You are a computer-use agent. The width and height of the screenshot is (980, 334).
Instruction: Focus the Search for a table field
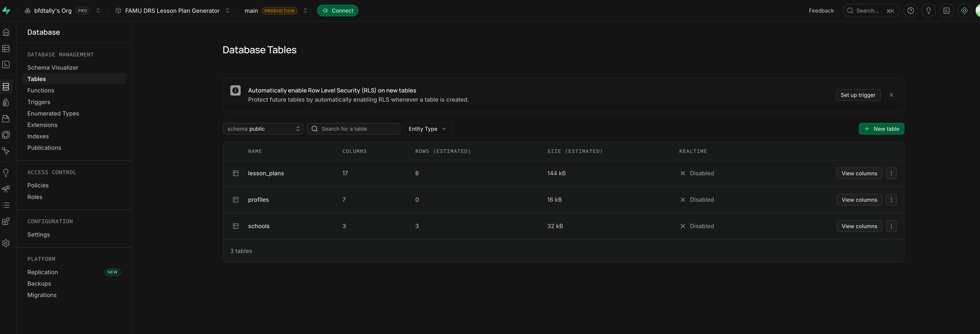(x=353, y=129)
